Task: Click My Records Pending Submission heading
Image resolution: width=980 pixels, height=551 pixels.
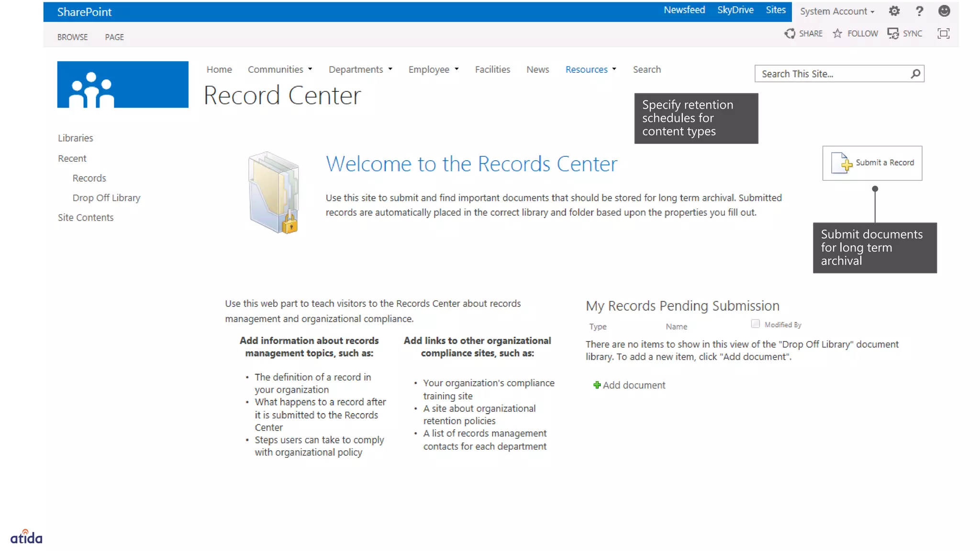Action: (682, 306)
